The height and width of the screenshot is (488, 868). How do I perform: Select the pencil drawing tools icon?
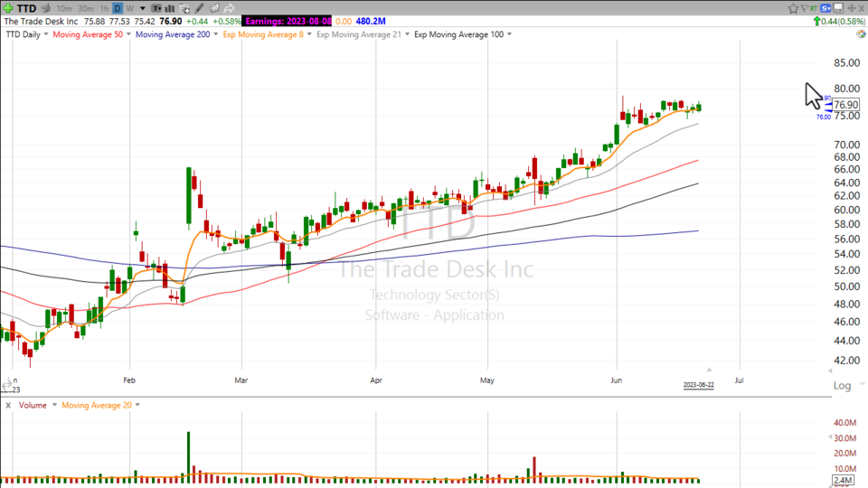[199, 8]
